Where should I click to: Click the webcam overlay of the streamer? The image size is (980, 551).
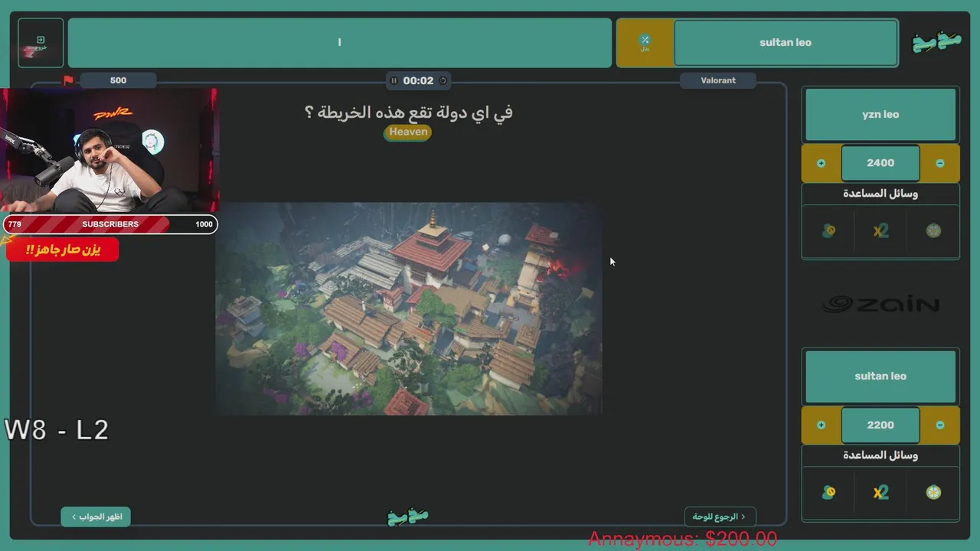pyautogui.click(x=109, y=150)
